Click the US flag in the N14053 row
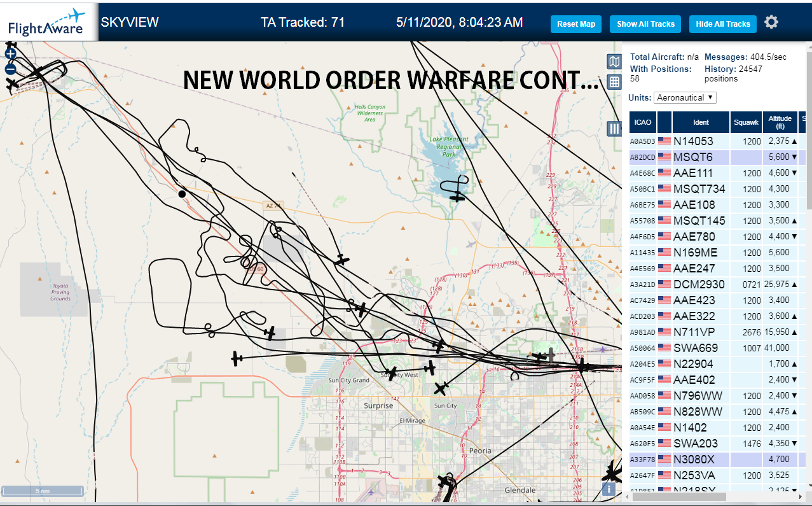This screenshot has height=506, width=812. point(664,141)
